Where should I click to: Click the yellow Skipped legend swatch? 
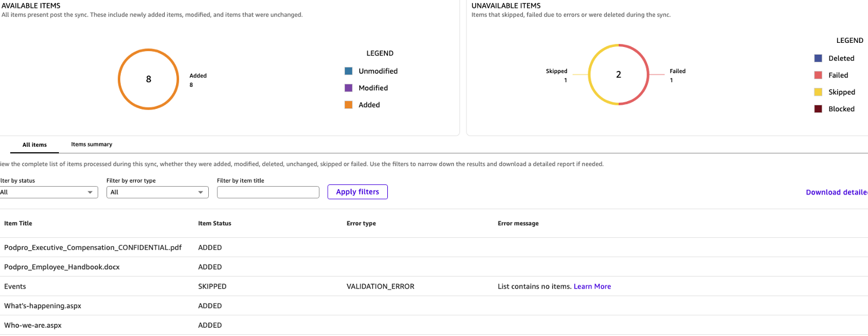point(818,92)
